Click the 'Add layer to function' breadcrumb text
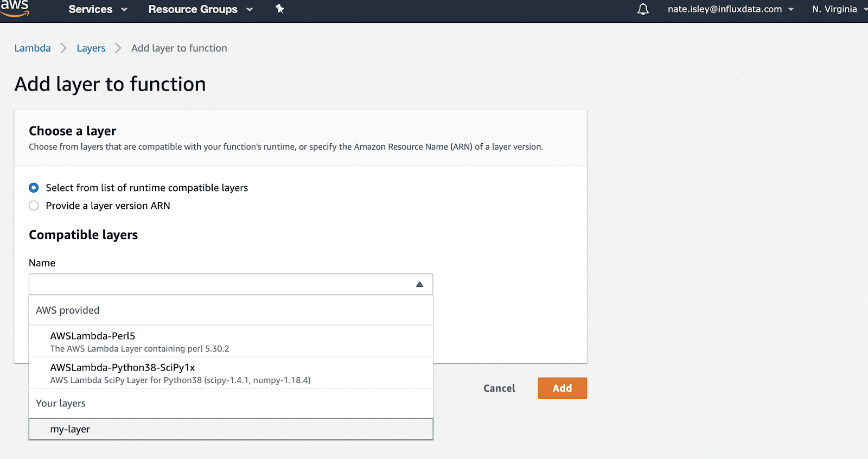868x459 pixels. [179, 48]
